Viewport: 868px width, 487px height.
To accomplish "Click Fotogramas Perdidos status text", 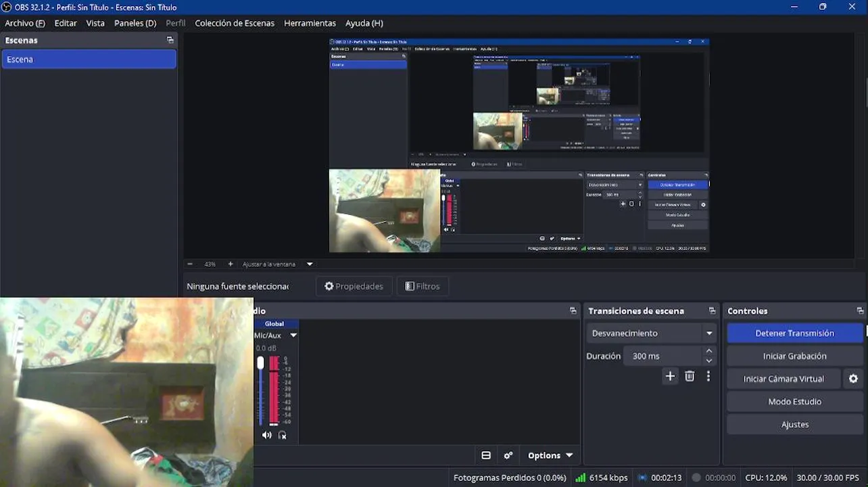I will 510,478.
